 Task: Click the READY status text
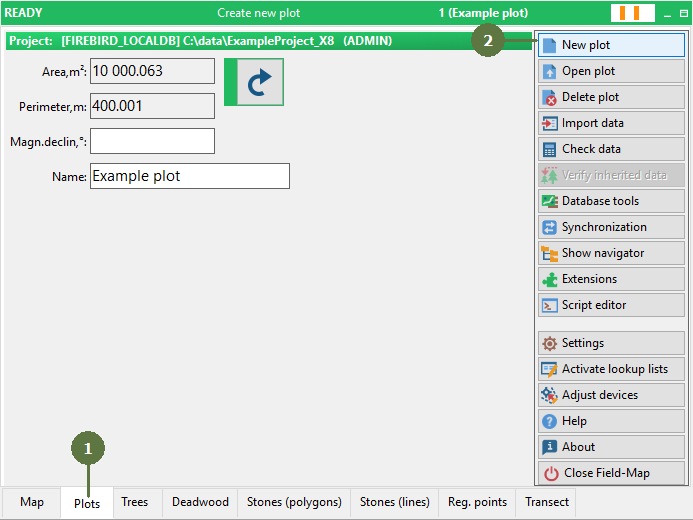tap(23, 13)
